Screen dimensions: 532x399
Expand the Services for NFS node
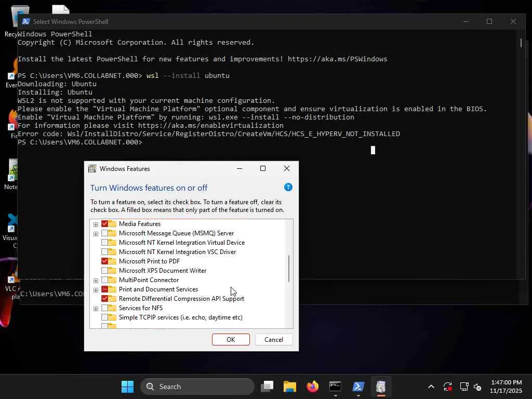96,309
